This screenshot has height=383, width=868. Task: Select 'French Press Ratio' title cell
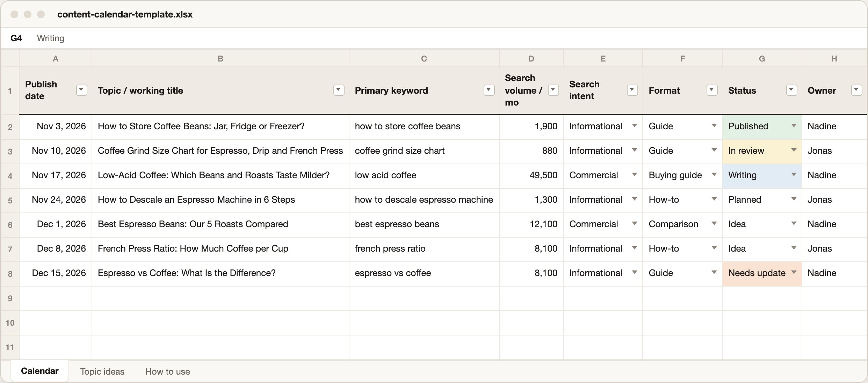220,250
